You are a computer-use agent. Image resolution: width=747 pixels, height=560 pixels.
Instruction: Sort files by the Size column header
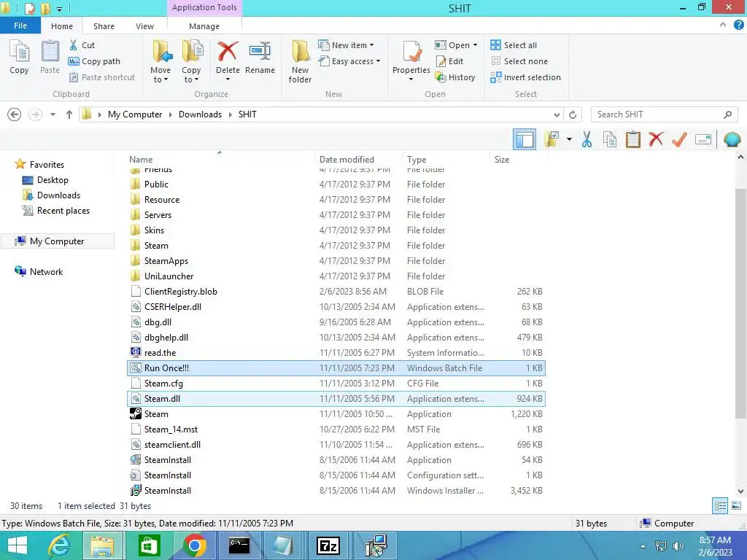502,160
